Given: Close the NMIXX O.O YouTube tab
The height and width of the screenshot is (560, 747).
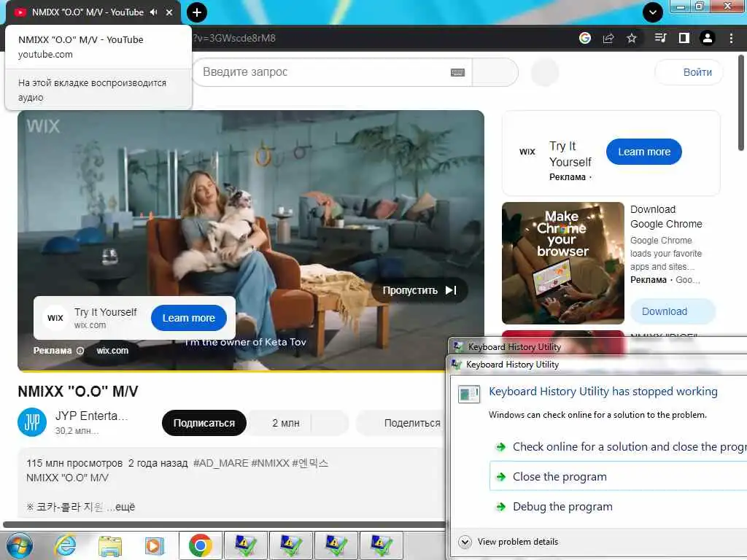Looking at the screenshot, I should (x=169, y=12).
